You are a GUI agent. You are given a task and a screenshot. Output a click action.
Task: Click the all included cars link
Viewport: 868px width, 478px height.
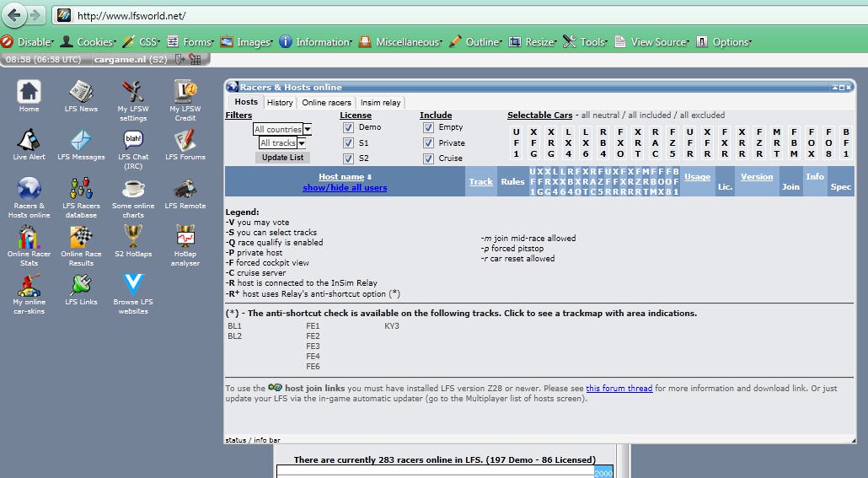pos(650,115)
